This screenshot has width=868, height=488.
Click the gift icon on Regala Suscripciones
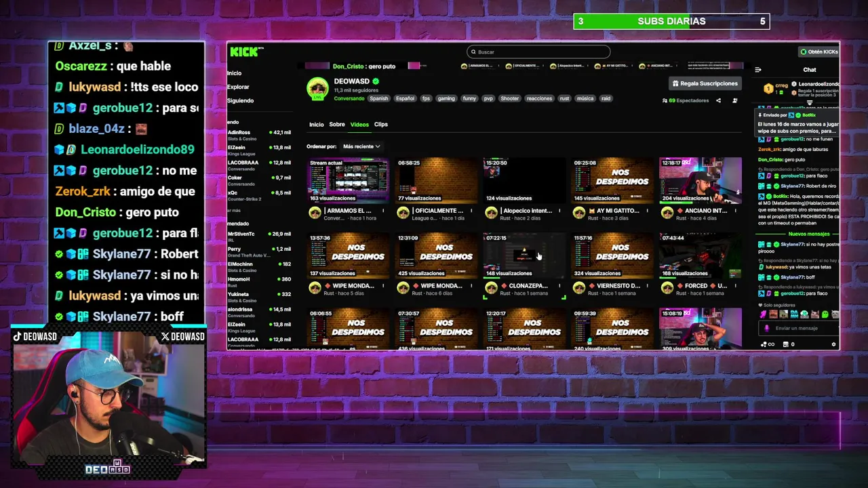(x=675, y=83)
